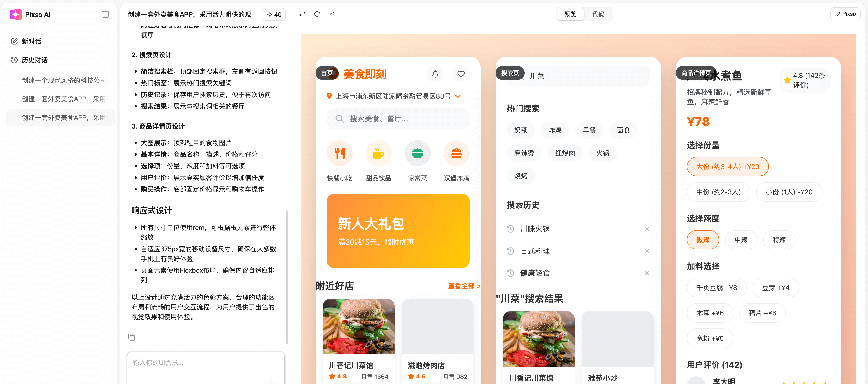The width and height of the screenshot is (868, 384).
Task: Copy the response with copy icon
Action: (132, 337)
